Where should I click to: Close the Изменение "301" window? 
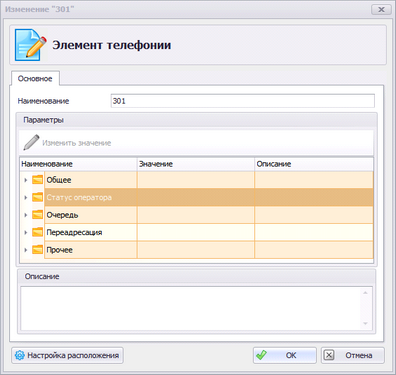pyautogui.click(x=381, y=9)
